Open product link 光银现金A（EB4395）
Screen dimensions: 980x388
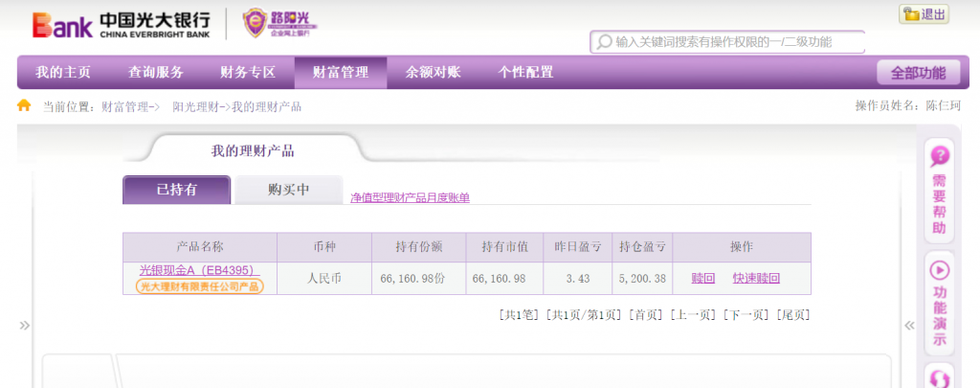coord(199,270)
